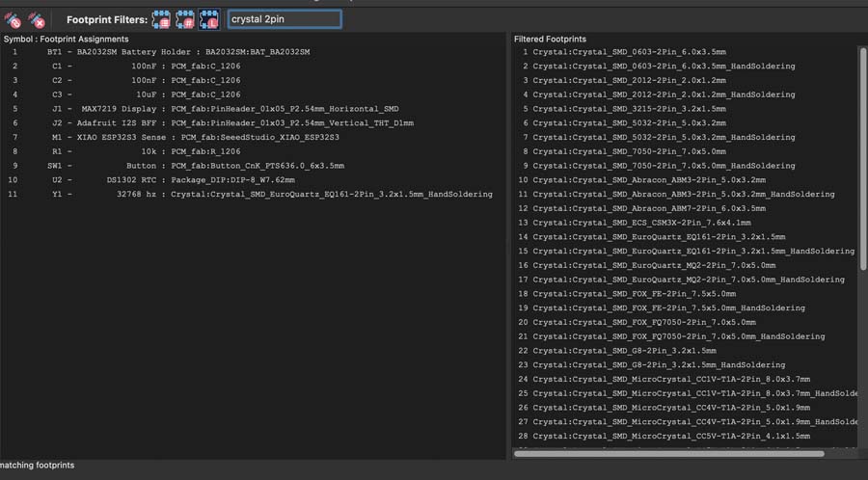Click the automatic footprint association icon
This screenshot has width=868, height=480.
13,19
